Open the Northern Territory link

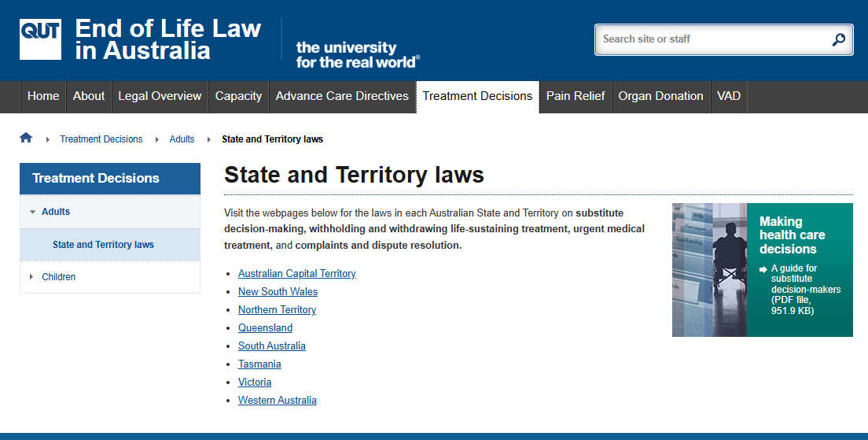[x=277, y=310]
